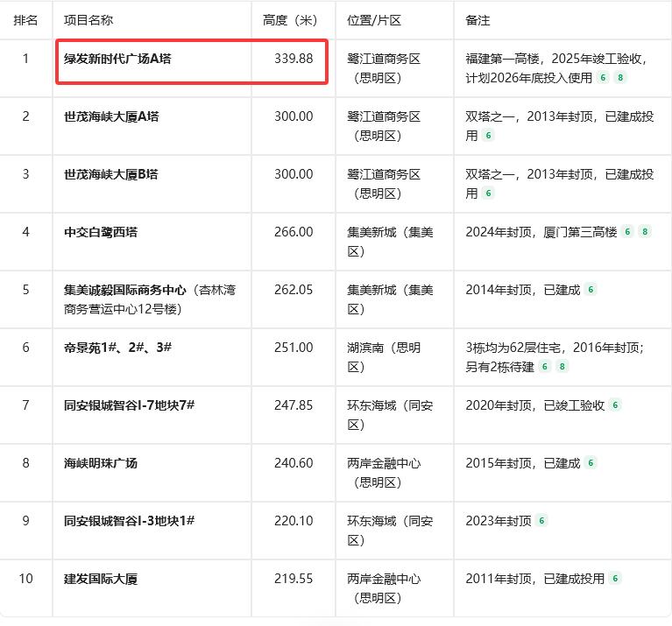Click height value 240.60
Screen dimensions: 672x626
pos(294,463)
